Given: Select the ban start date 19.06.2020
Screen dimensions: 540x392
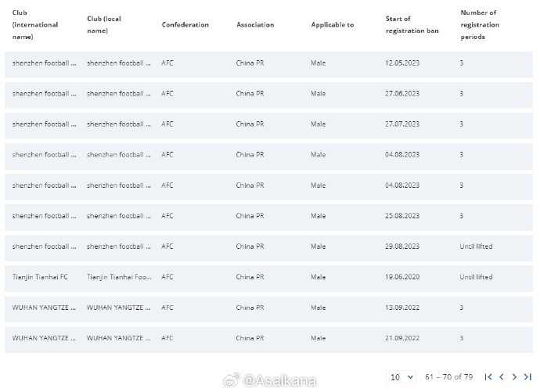Looking at the screenshot, I should point(402,277).
